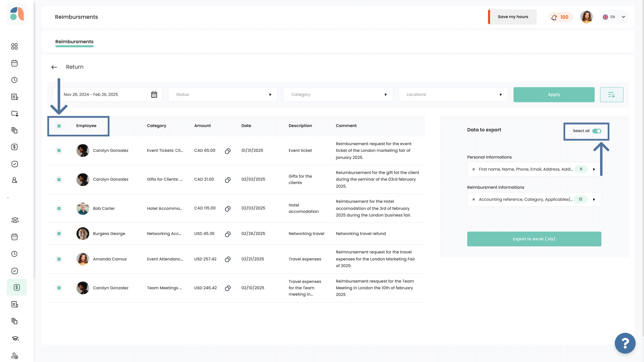Click Bob Carter's profile photo
This screenshot has width=644, height=362.
tap(83, 208)
